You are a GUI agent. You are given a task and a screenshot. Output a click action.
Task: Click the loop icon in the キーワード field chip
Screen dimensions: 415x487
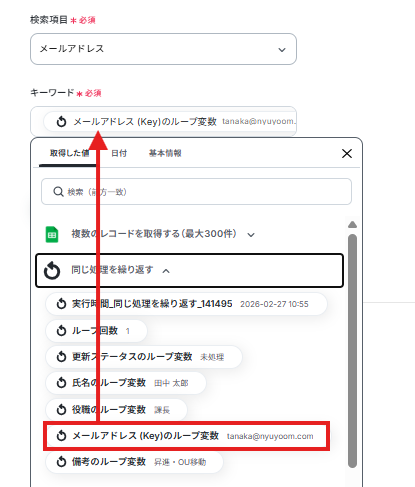click(61, 122)
